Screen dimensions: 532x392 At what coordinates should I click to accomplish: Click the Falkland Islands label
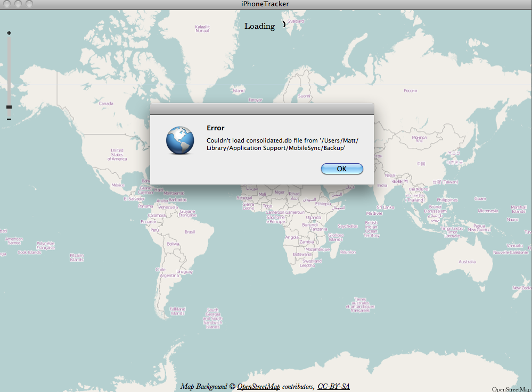[177, 311]
